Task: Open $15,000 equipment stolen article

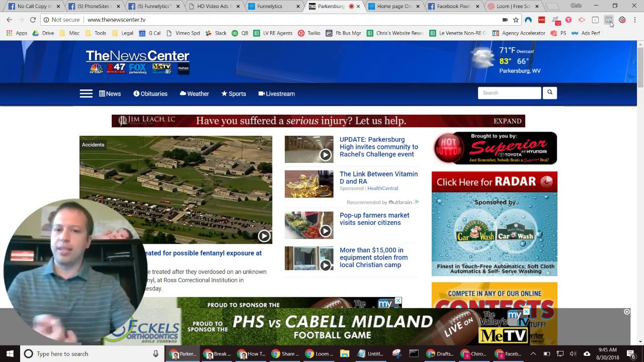Action: point(373,257)
